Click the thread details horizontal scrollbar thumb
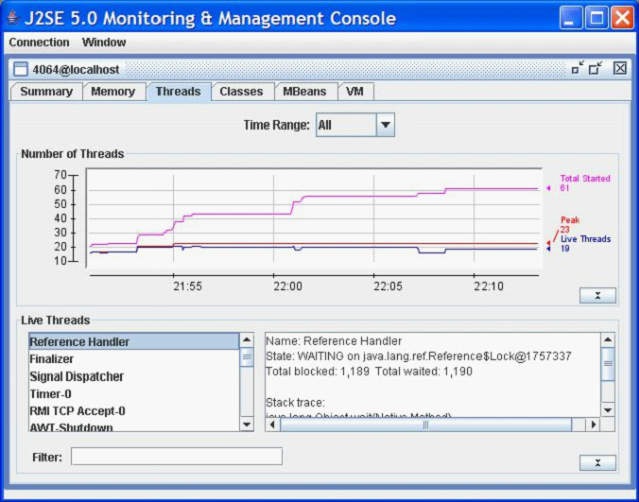Image resolution: width=639 pixels, height=502 pixels. (426, 425)
